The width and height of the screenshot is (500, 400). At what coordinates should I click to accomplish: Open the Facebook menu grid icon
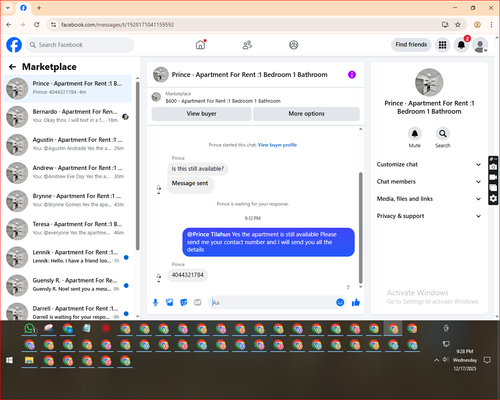[442, 45]
